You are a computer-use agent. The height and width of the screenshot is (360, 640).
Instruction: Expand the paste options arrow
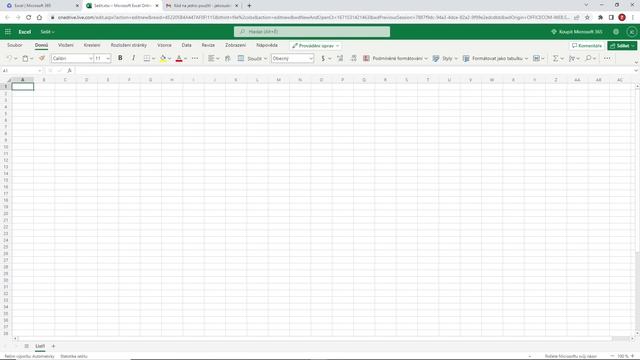(31, 59)
